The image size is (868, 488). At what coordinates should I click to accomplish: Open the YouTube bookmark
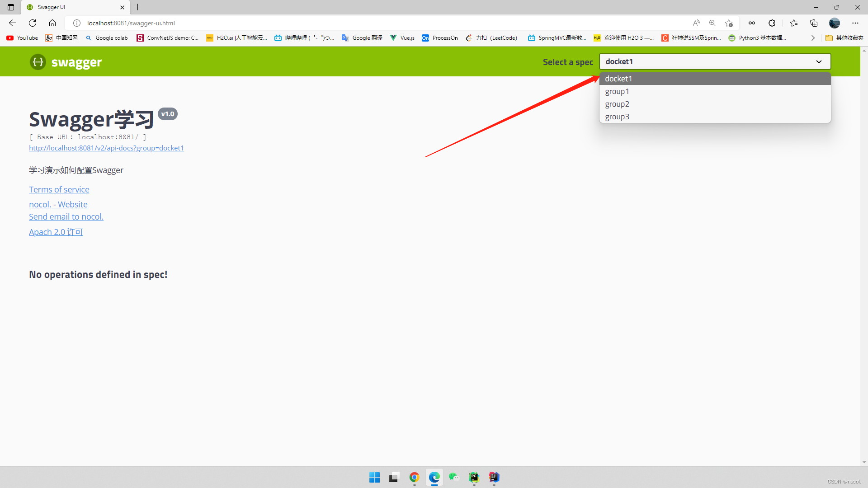pyautogui.click(x=22, y=38)
